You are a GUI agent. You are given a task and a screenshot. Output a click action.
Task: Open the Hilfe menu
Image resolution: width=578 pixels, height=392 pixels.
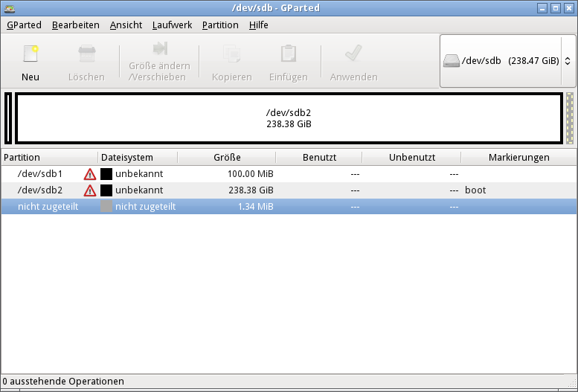[x=258, y=25]
